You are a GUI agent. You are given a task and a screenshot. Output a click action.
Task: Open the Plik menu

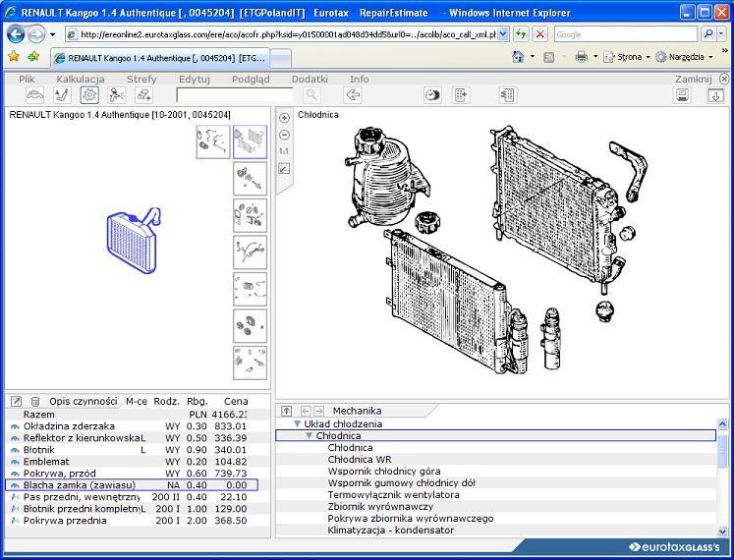(x=27, y=80)
